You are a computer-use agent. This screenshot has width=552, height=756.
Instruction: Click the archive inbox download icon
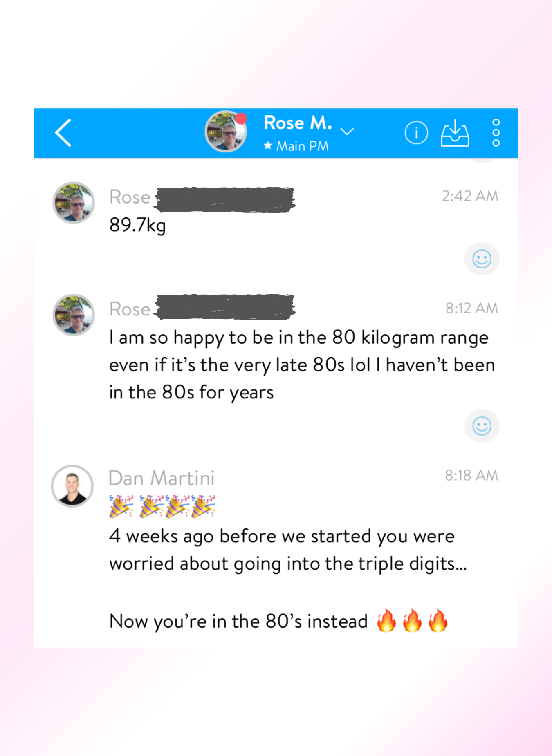455,133
